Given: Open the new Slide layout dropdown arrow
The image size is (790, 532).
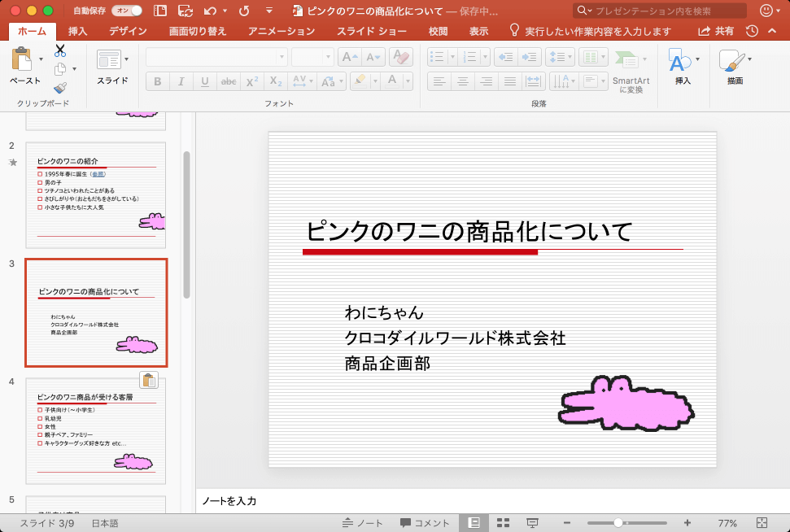Looking at the screenshot, I should coord(126,59).
